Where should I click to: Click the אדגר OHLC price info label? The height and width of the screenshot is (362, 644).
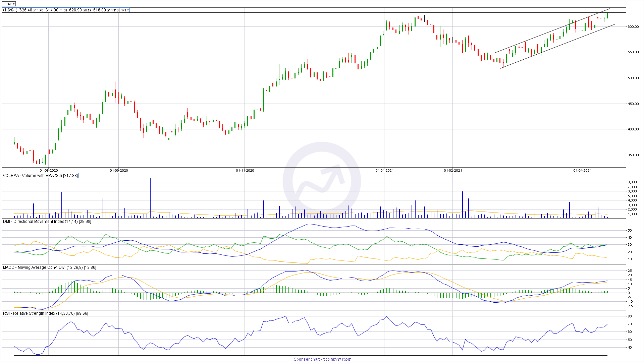pyautogui.click(x=66, y=10)
